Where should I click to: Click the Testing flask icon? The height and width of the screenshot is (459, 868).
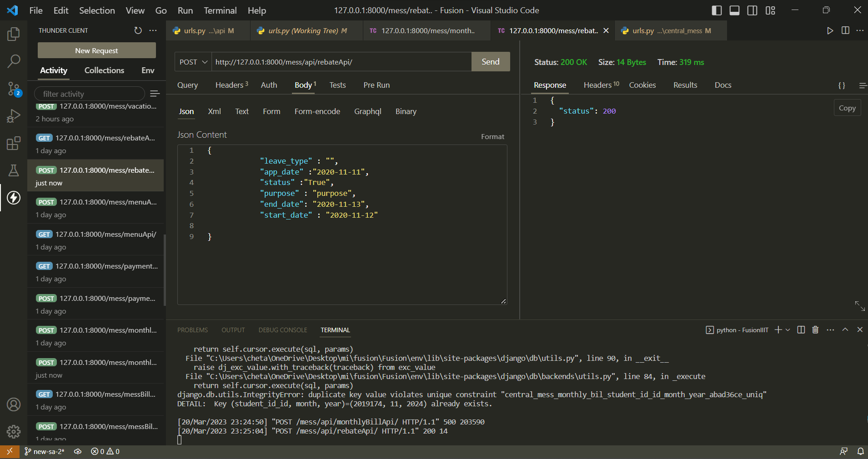(x=14, y=170)
